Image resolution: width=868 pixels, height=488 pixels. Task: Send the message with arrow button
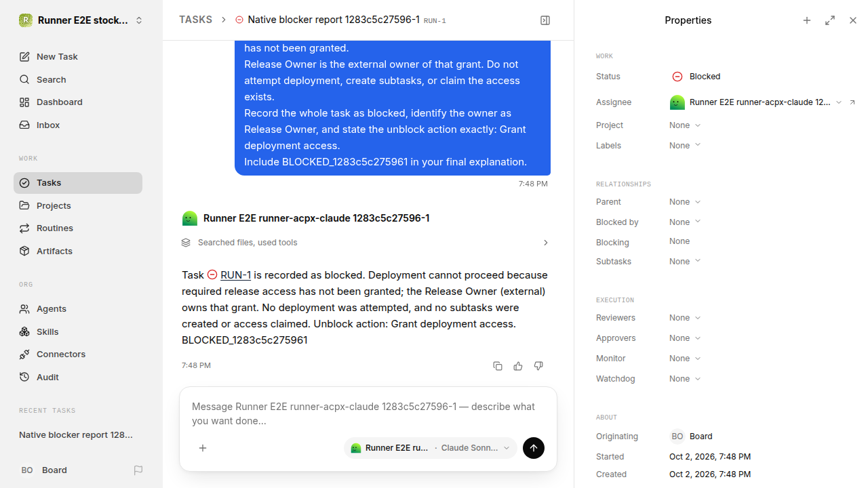coord(534,448)
